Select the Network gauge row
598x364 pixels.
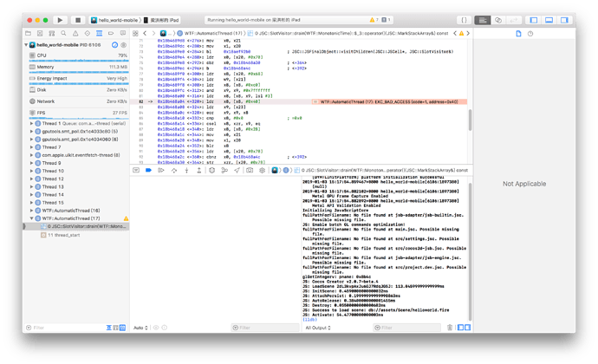[78, 101]
